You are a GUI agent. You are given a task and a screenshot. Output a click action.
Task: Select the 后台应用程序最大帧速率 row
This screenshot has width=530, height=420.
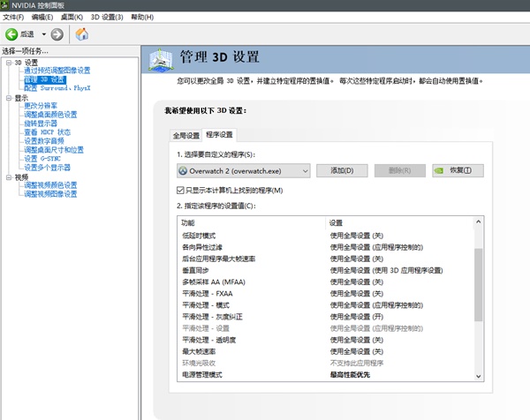tap(325, 259)
